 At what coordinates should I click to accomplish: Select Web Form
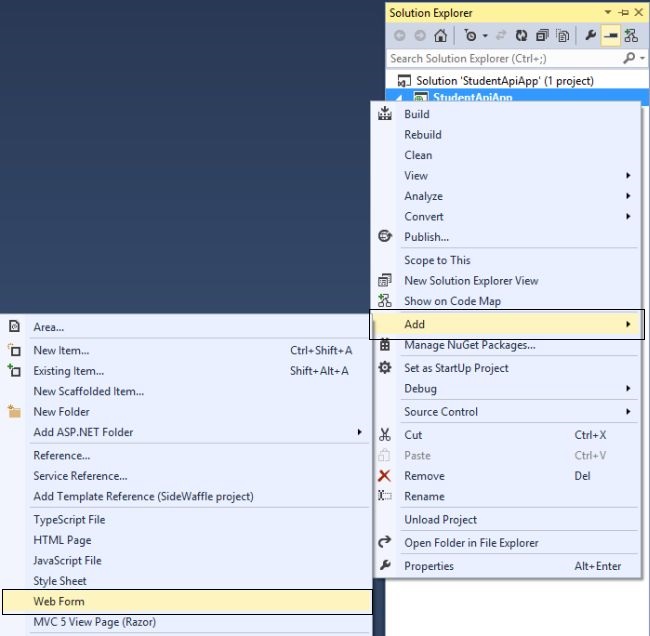click(x=187, y=602)
